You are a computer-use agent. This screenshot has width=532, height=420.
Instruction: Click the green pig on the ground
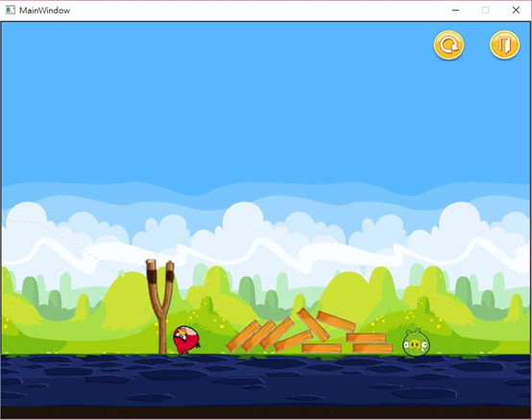tap(417, 343)
